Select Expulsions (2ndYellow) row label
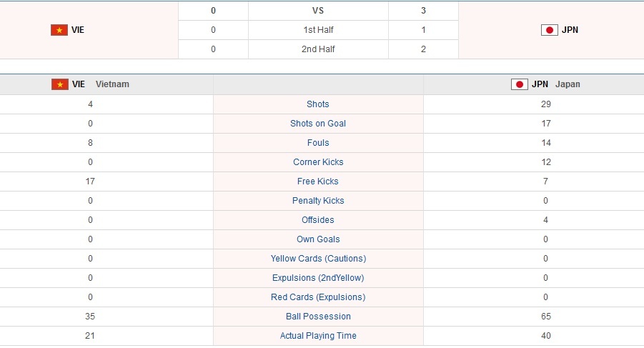The width and height of the screenshot is (644, 348). coord(318,278)
